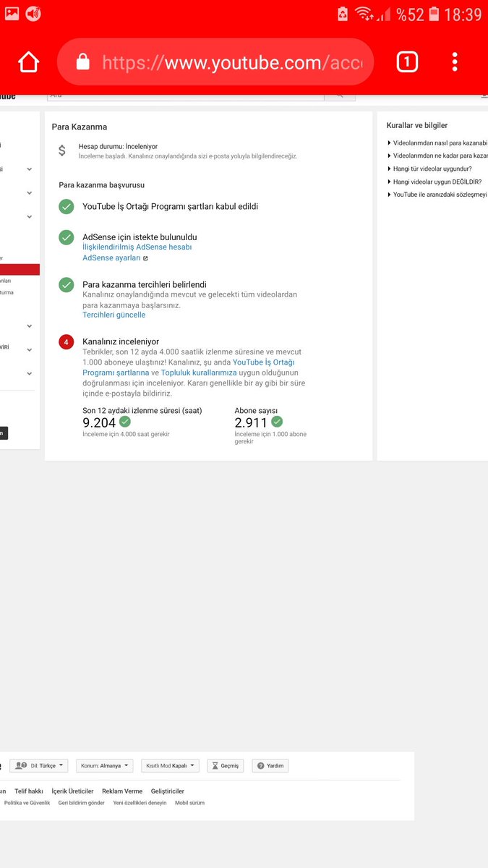Click Telif hakkı in footer
Screen dimensions: 488x868
point(29,791)
